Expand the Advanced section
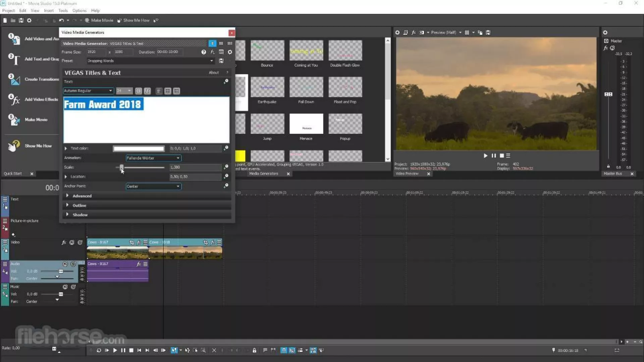The width and height of the screenshot is (644, 362). pyautogui.click(x=82, y=196)
